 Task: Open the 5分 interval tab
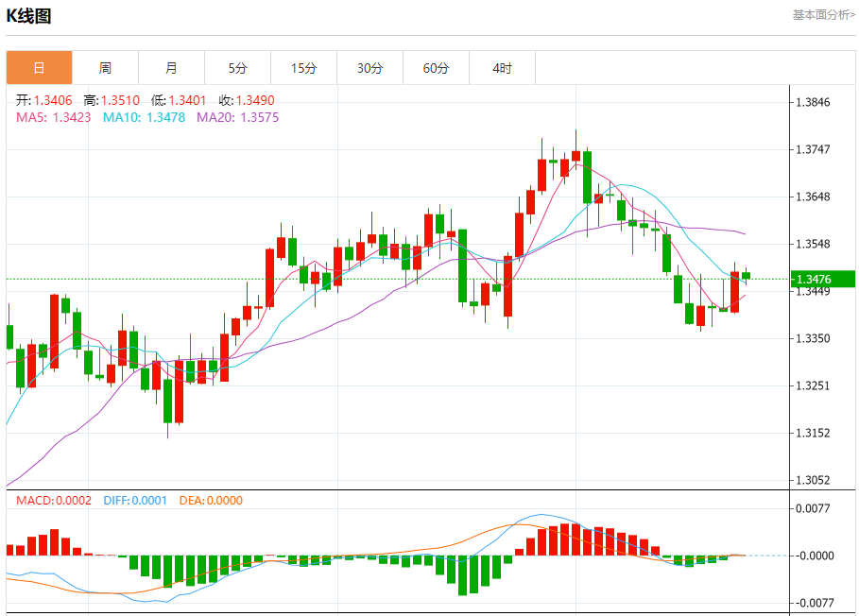(x=238, y=68)
